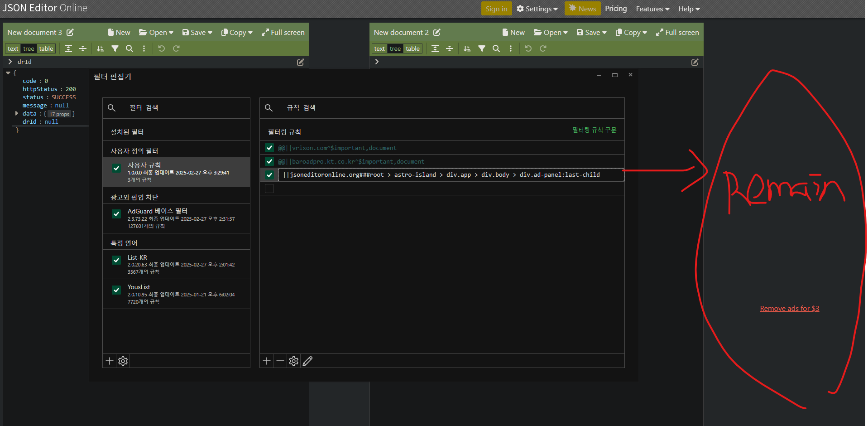Undo last change in New document 3
Image resolution: width=868 pixels, height=426 pixels.
click(162, 48)
